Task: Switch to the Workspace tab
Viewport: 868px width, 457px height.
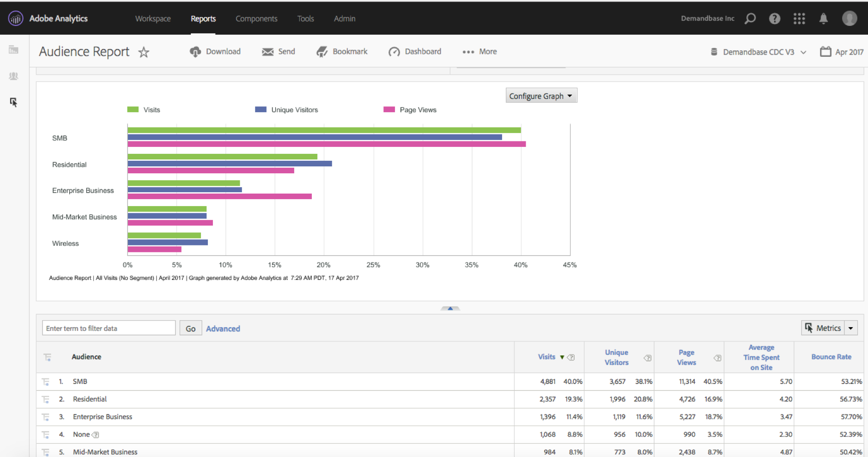Action: pyautogui.click(x=153, y=18)
